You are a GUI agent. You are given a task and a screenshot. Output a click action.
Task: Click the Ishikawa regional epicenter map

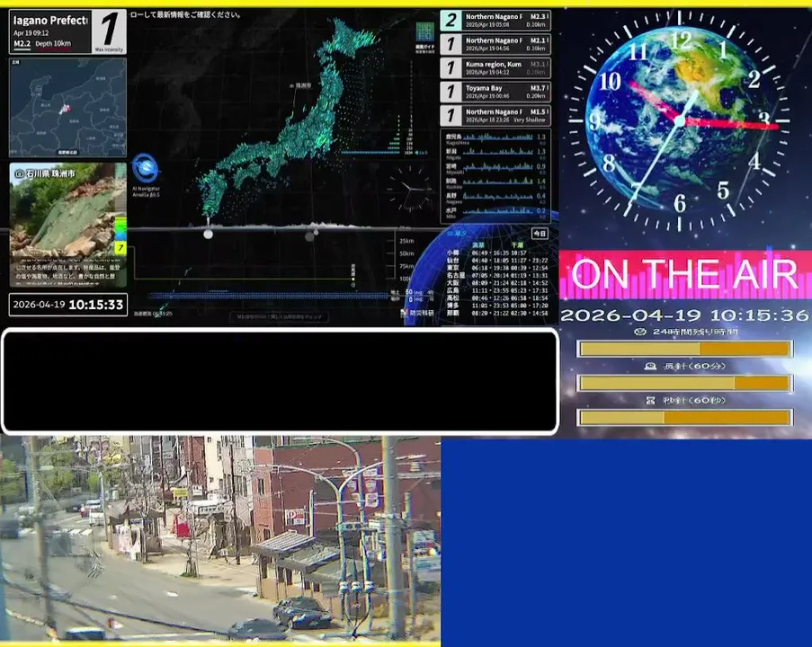[x=67, y=107]
